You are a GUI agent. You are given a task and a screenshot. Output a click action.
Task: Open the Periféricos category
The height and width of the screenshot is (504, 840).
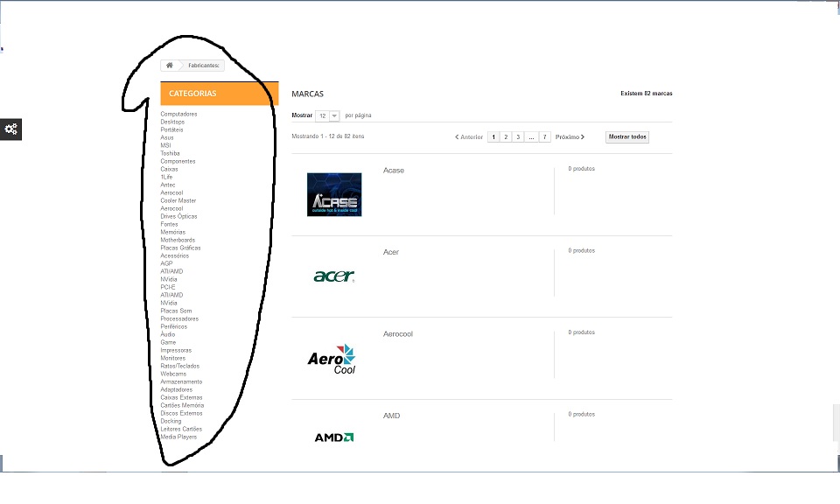coord(174,326)
